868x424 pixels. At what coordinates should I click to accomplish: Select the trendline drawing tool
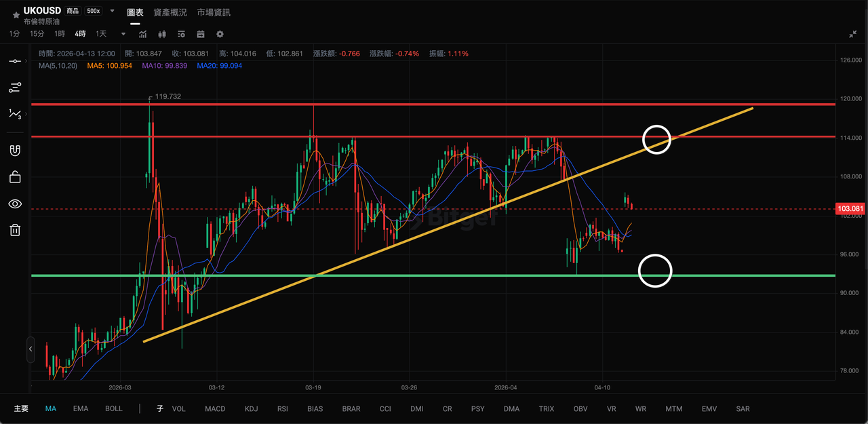pos(15,61)
